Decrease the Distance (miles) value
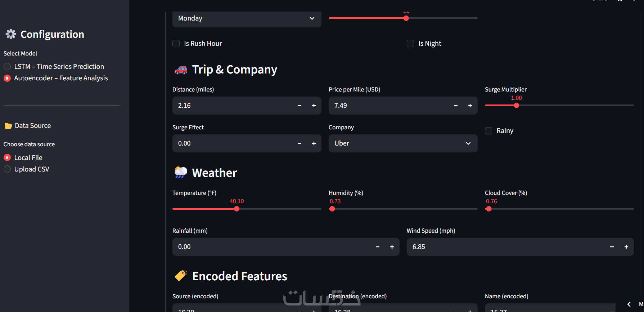The width and height of the screenshot is (644, 312). pos(299,106)
